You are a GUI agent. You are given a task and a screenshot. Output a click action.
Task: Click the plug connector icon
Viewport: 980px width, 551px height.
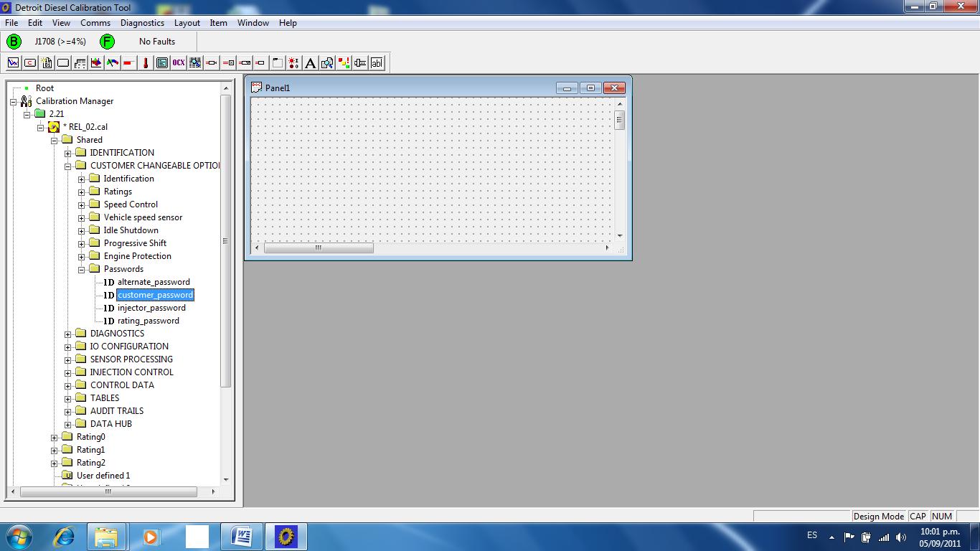360,62
